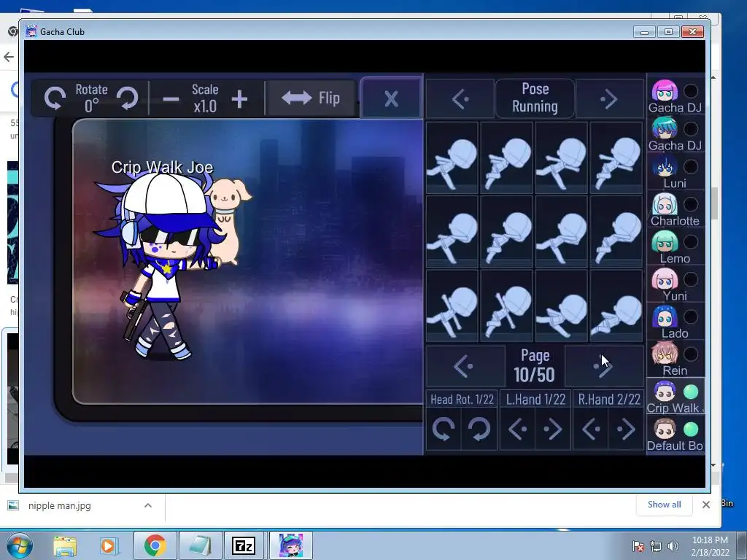
Task: Select second running pose in middle row
Action: (506, 232)
